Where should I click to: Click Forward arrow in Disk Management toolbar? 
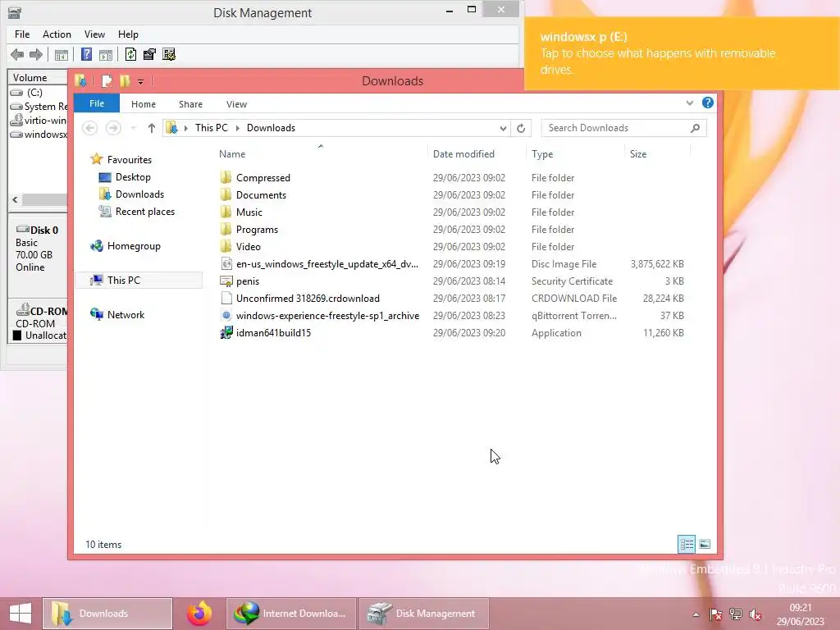coord(36,54)
